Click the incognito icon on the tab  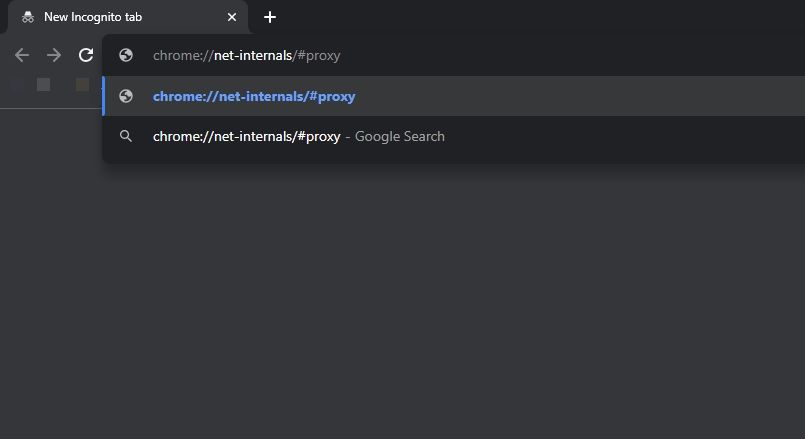tap(28, 17)
